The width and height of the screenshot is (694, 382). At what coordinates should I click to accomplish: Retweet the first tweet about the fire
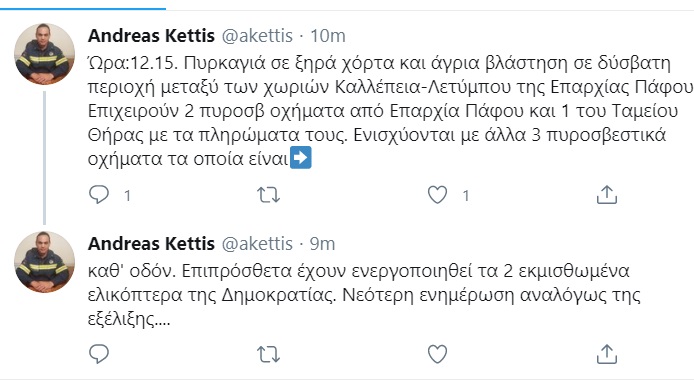click(x=269, y=195)
